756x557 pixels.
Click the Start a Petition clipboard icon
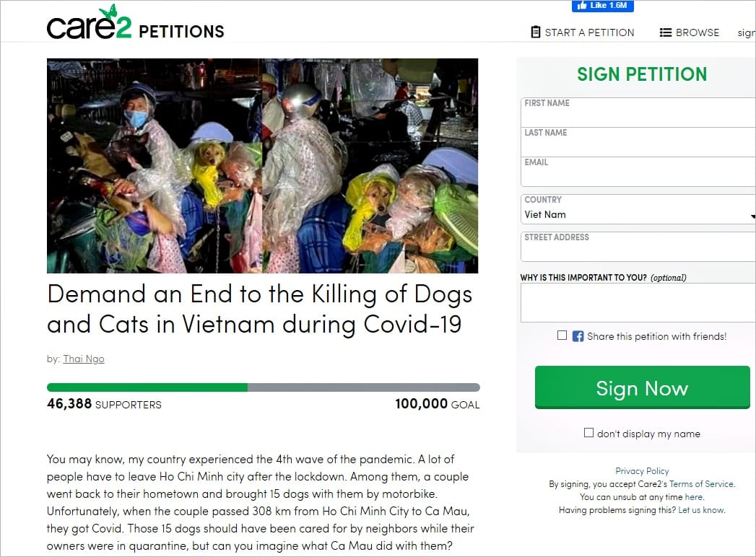(535, 32)
